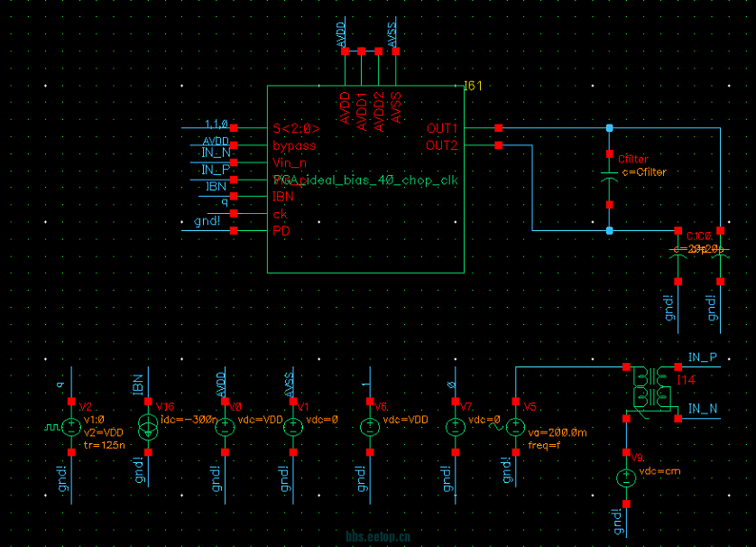Select the V8 common-mode voltage source
The height and width of the screenshot is (547, 756).
(x=624, y=478)
